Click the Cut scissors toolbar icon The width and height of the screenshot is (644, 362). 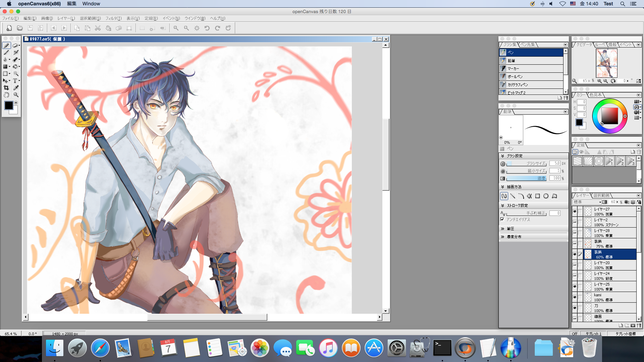point(98,28)
